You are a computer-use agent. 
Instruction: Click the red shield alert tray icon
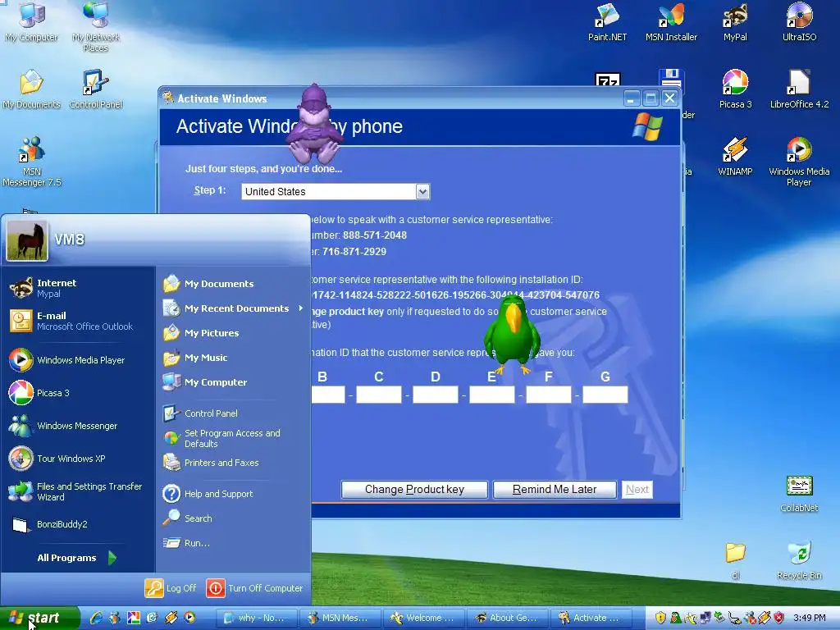pyautogui.click(x=779, y=618)
